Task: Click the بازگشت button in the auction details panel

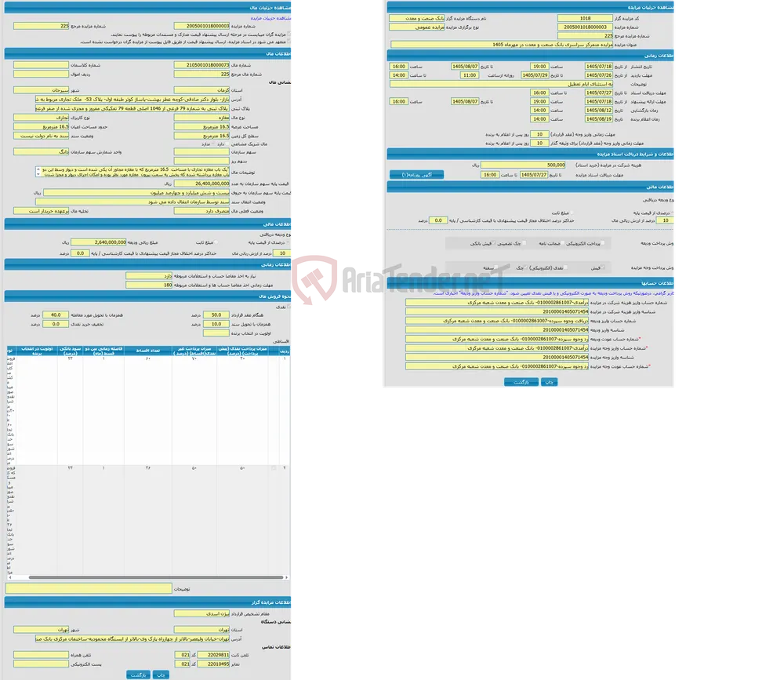Action: click(521, 382)
